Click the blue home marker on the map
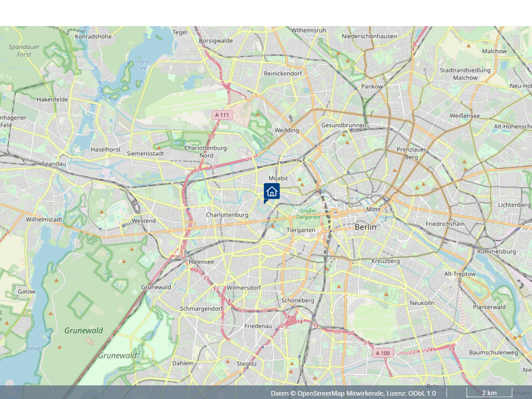This screenshot has height=399, width=532. click(x=272, y=192)
